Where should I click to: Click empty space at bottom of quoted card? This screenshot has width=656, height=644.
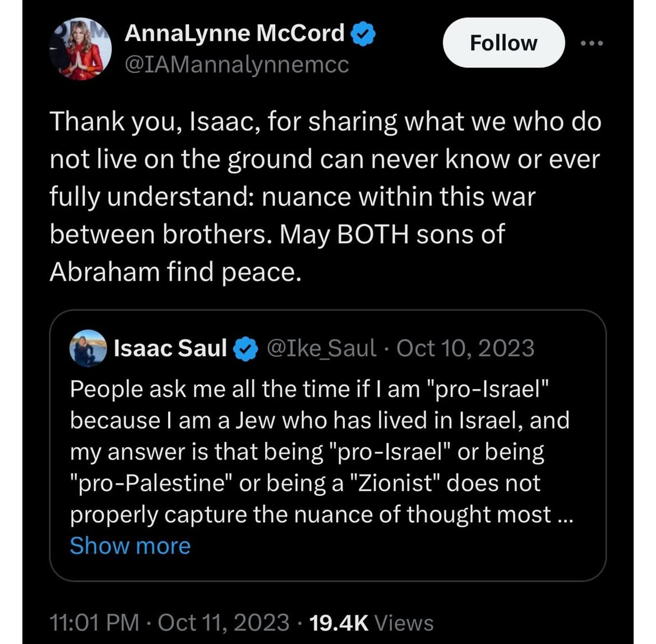[x=392, y=564]
